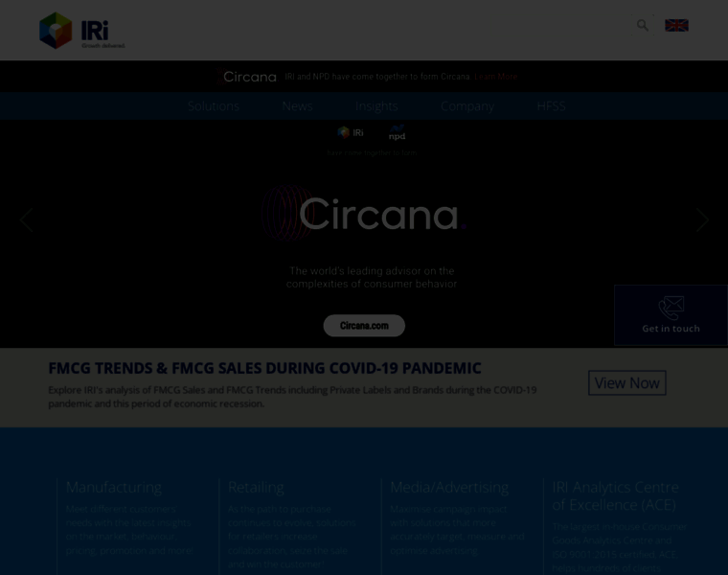The width and height of the screenshot is (728, 575).
Task: Click the IRi logo in the header
Action: click(x=82, y=31)
